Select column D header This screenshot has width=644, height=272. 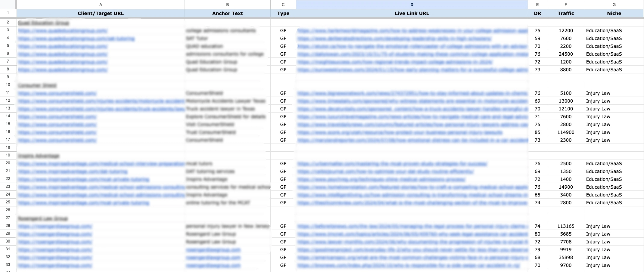pos(412,5)
